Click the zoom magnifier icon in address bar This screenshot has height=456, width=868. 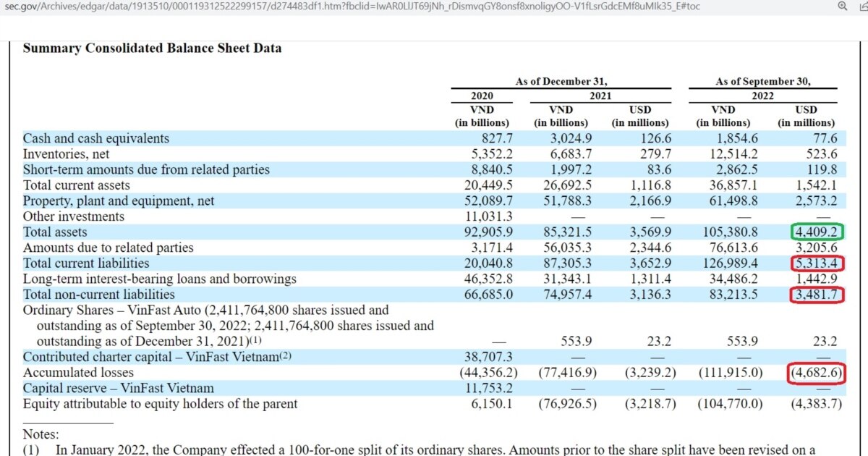click(x=842, y=6)
